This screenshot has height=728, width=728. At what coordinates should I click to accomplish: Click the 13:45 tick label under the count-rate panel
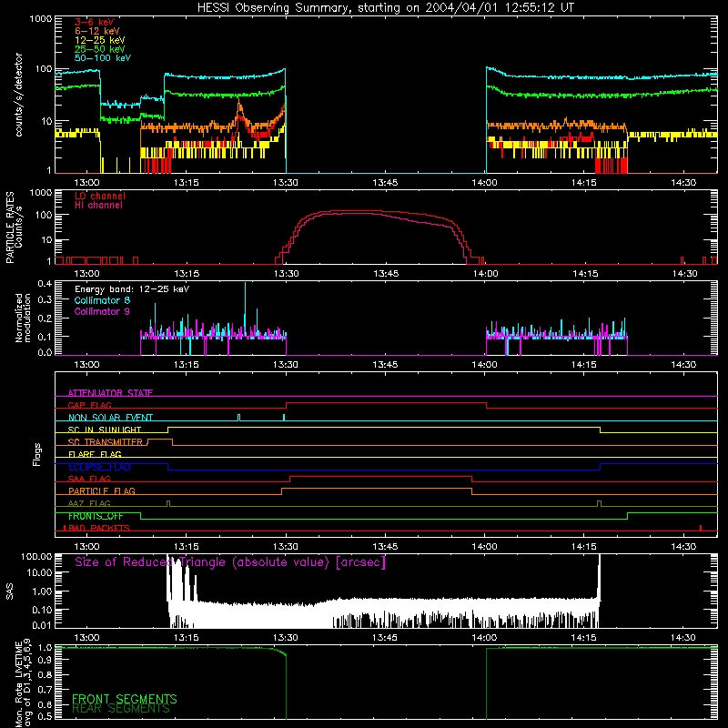click(x=385, y=183)
